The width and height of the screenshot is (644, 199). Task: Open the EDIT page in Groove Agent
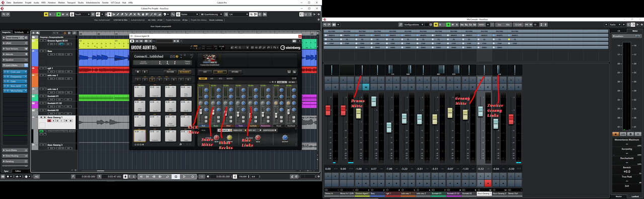pos(205,72)
